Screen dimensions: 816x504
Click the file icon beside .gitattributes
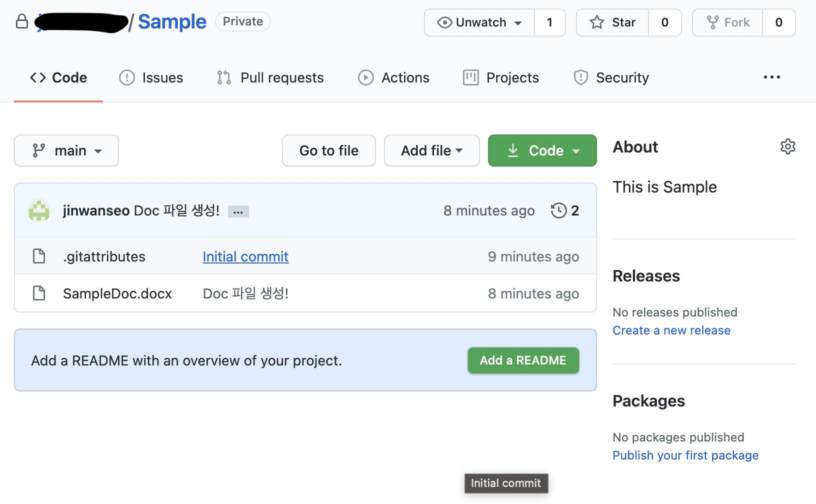point(39,256)
